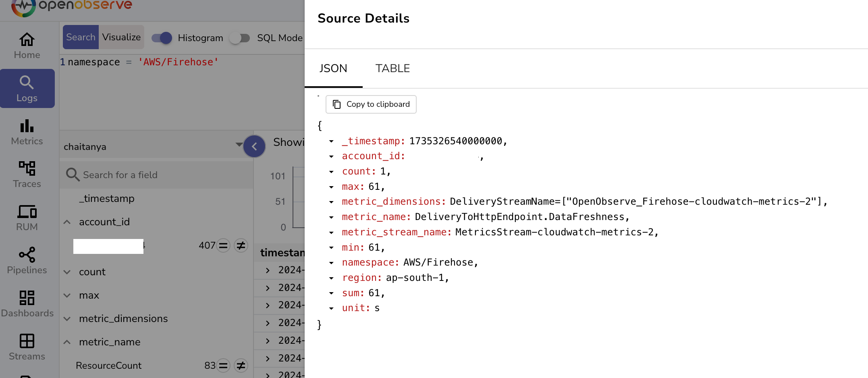
Task: Exclude ResourceCount with not-equals icon
Action: [x=241, y=366]
